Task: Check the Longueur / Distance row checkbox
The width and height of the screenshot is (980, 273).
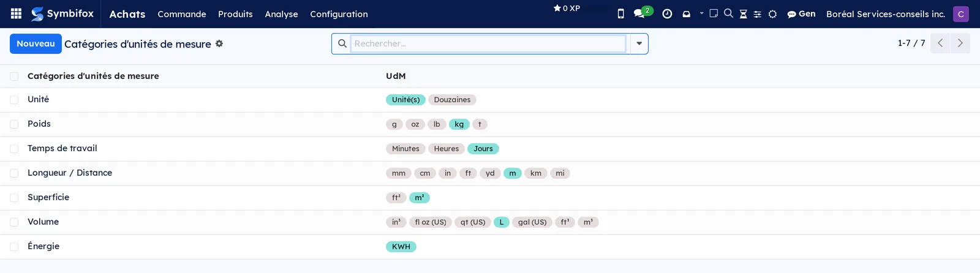Action: tap(14, 173)
